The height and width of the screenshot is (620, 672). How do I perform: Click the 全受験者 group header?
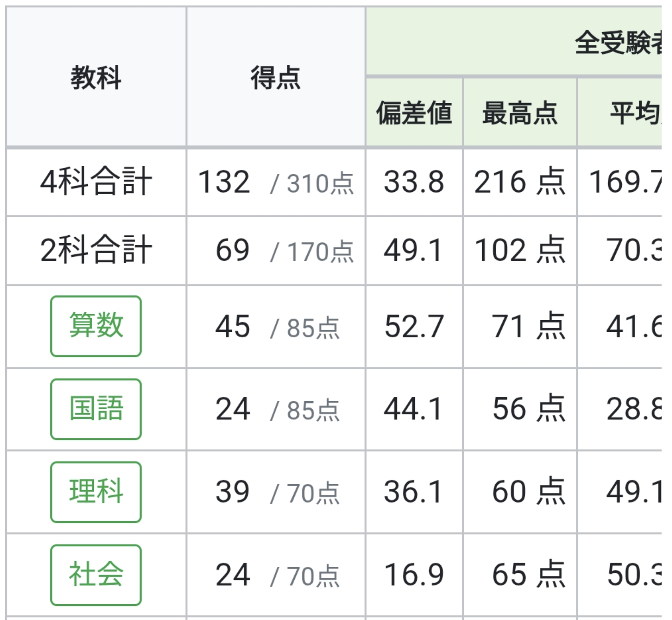pyautogui.click(x=619, y=42)
